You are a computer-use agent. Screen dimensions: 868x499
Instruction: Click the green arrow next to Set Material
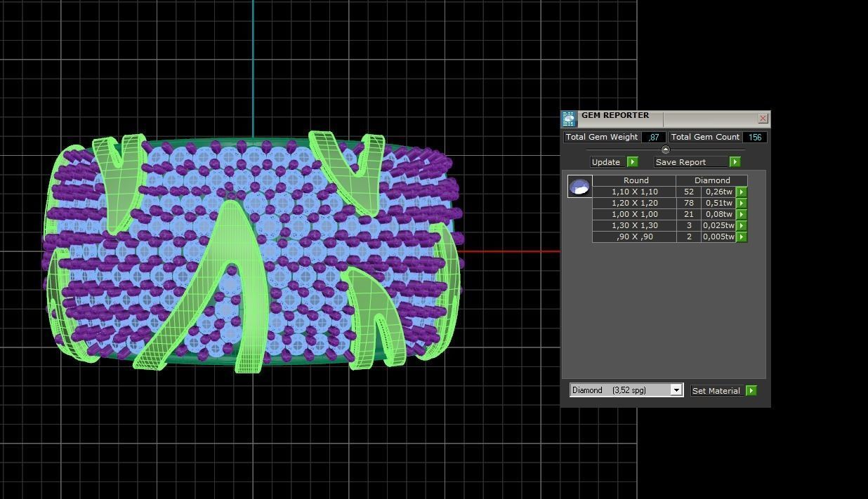pyautogui.click(x=751, y=390)
